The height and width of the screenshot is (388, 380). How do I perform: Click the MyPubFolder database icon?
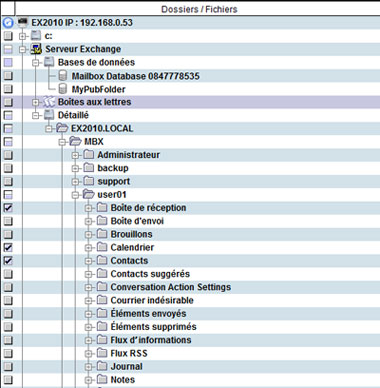tap(63, 89)
